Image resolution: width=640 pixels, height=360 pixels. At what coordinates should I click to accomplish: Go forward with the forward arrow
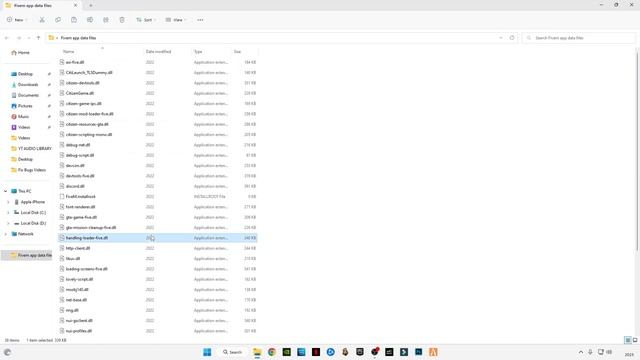coord(19,38)
